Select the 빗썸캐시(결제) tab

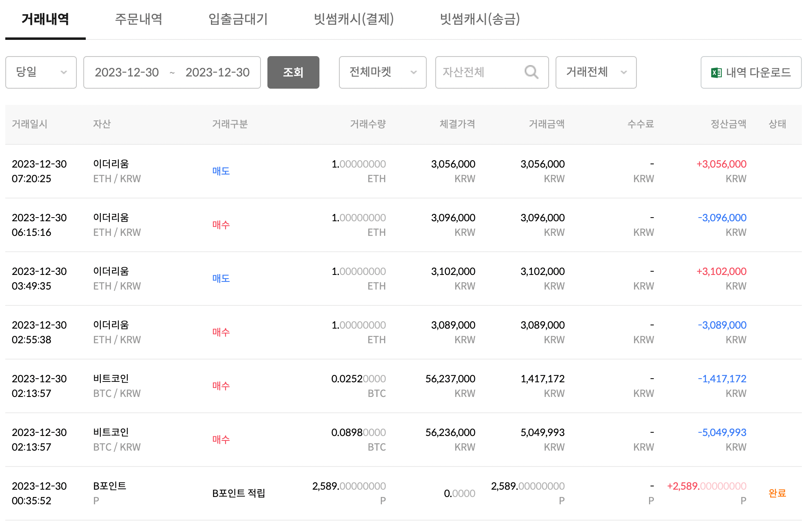click(x=354, y=19)
